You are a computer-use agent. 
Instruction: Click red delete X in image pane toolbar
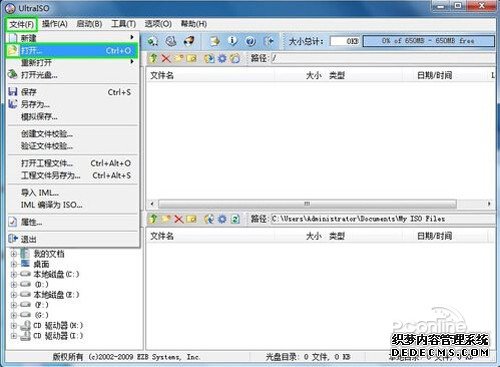pyautogui.click(x=166, y=58)
